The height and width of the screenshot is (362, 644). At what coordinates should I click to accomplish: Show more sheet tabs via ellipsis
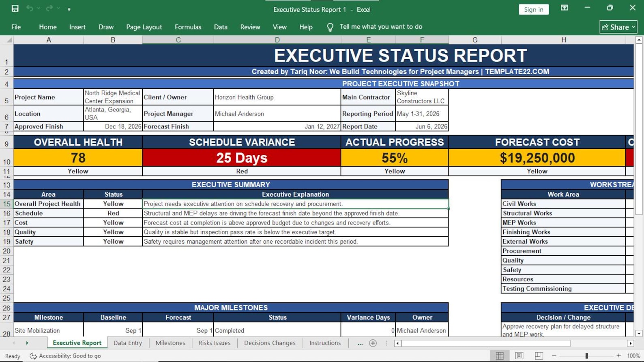click(360, 343)
